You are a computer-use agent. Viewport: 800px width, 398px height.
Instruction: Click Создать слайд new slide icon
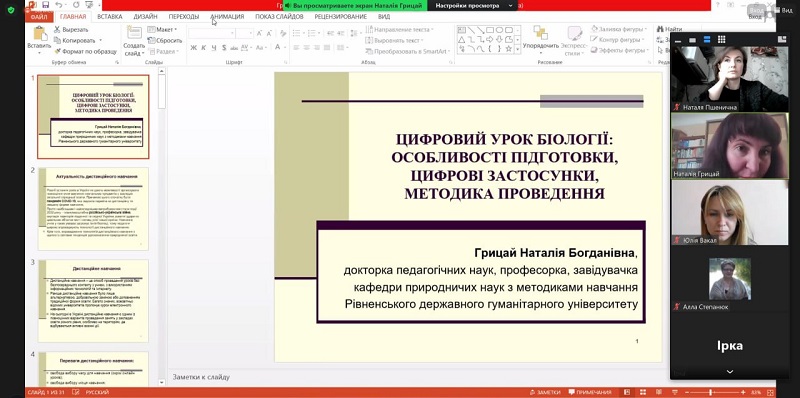134,33
